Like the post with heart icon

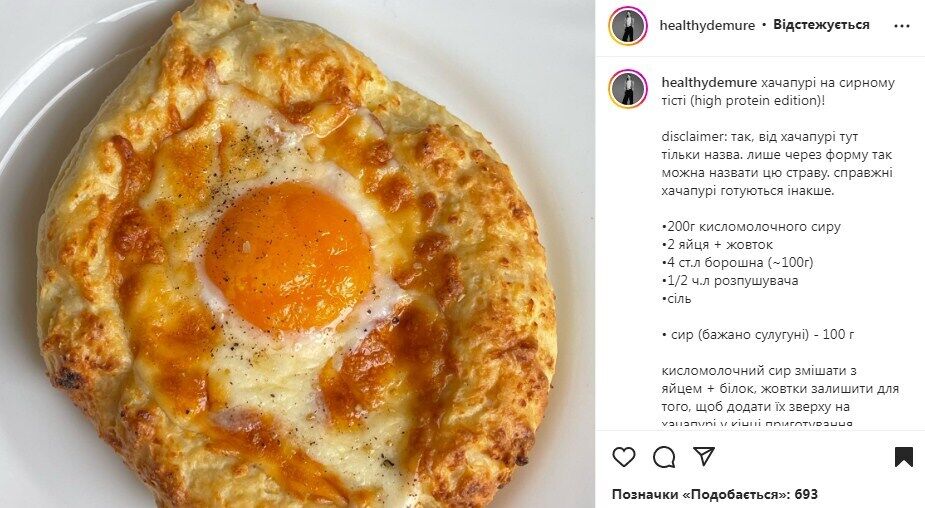[x=624, y=457]
